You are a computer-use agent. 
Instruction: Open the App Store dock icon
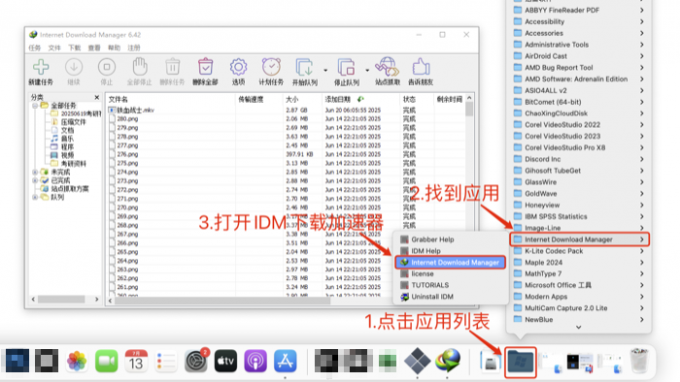click(285, 361)
